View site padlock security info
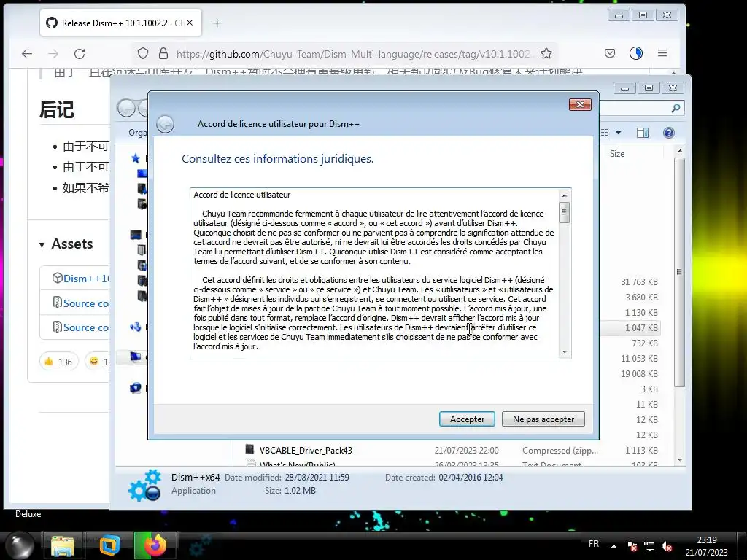Screen dimensions: 747x560 pyautogui.click(x=163, y=53)
